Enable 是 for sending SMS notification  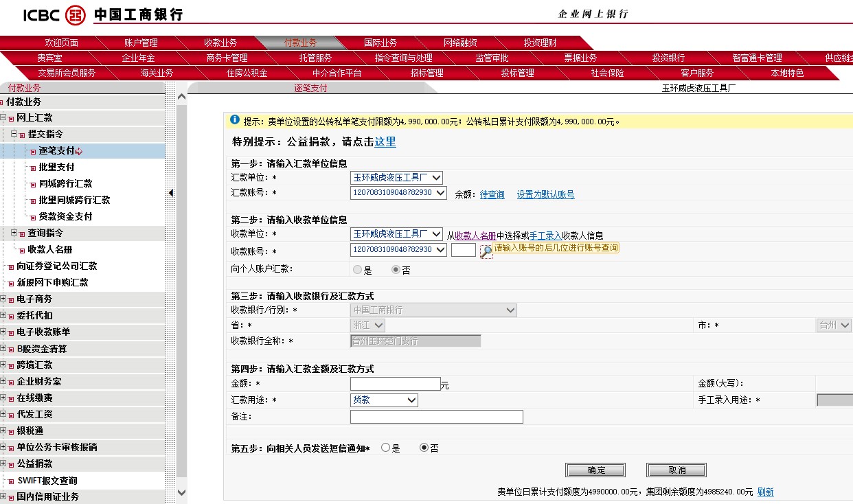385,447
